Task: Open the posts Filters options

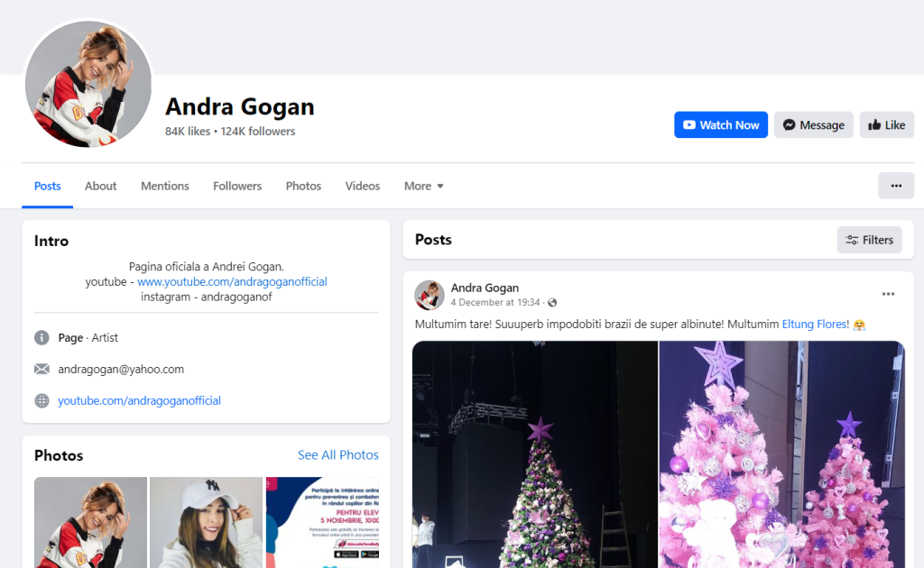Action: [869, 240]
